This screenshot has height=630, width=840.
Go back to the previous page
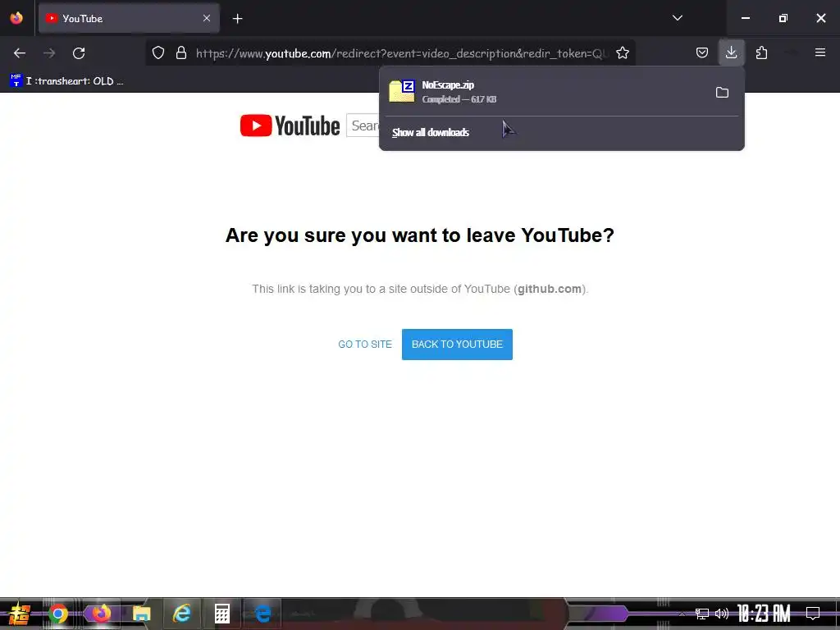pos(20,53)
